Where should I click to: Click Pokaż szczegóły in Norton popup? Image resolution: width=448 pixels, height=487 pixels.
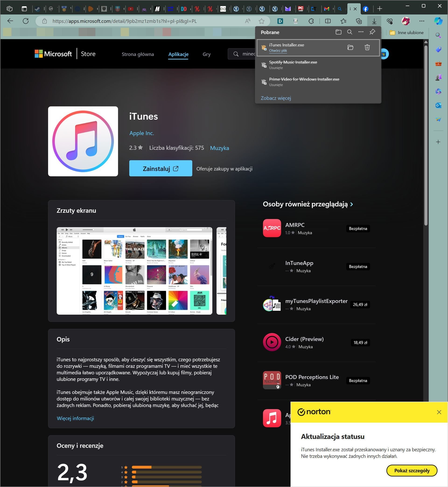click(412, 470)
